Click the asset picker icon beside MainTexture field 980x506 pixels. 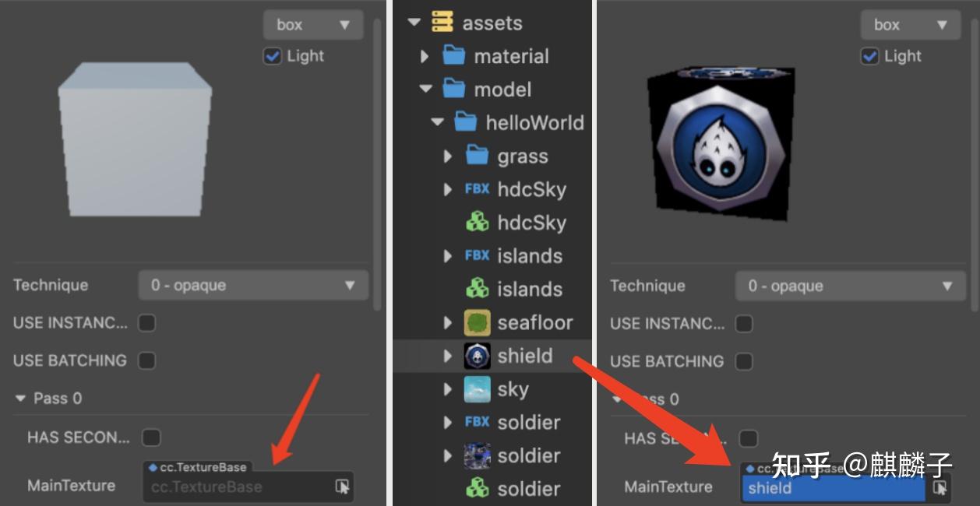[x=340, y=486]
